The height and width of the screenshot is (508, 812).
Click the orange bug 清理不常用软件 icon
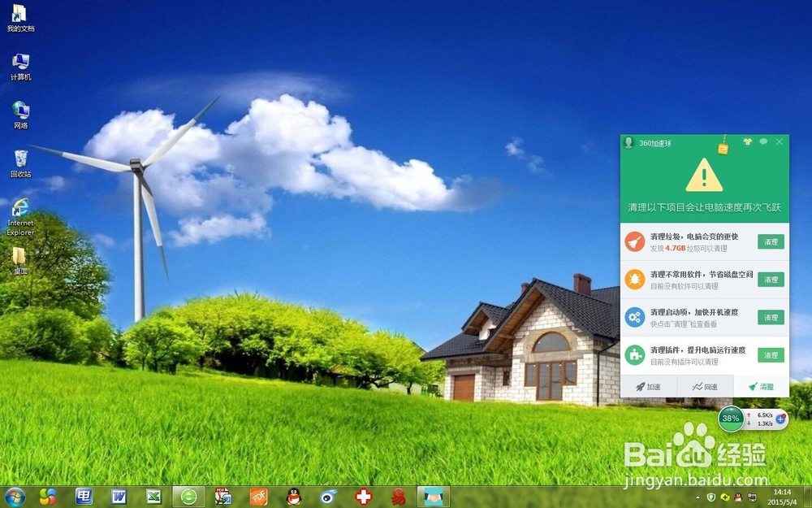[634, 280]
